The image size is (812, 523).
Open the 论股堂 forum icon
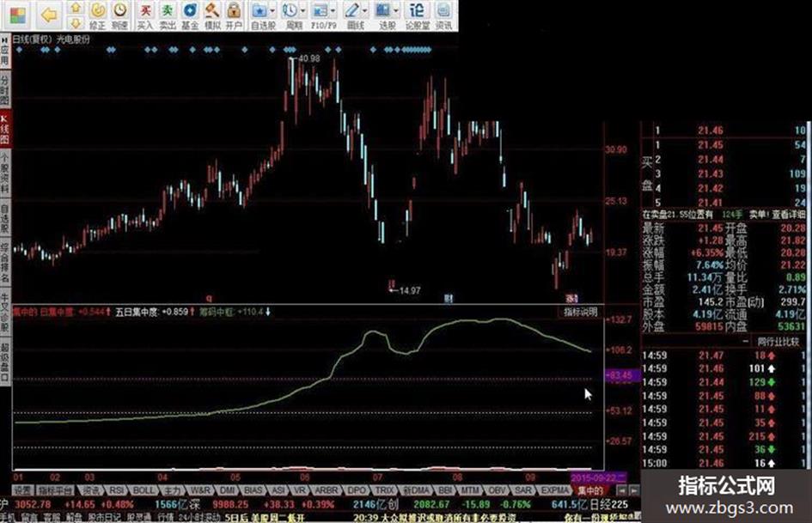point(417,15)
